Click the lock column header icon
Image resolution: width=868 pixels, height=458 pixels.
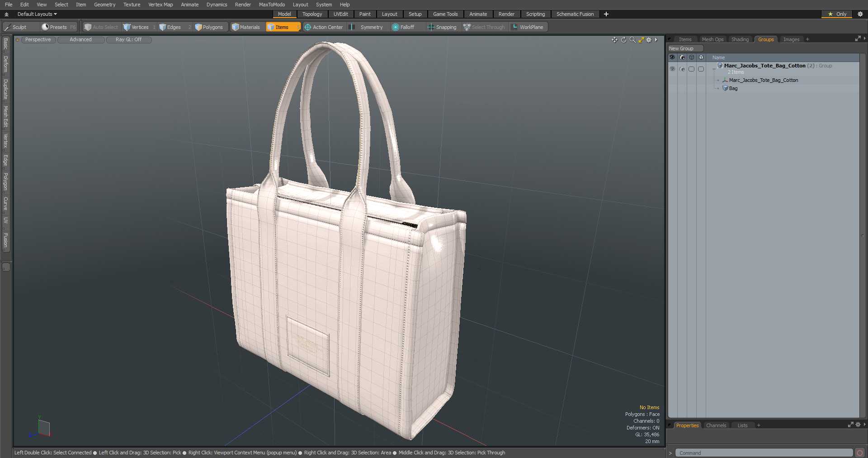691,57
